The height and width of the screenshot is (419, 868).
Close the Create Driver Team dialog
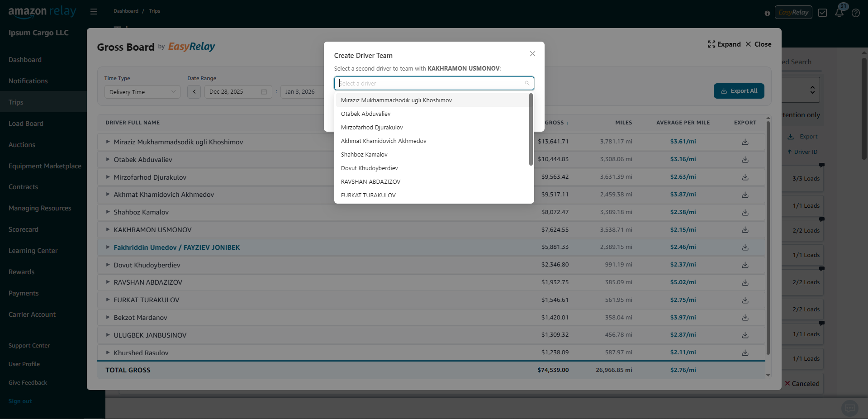(532, 54)
